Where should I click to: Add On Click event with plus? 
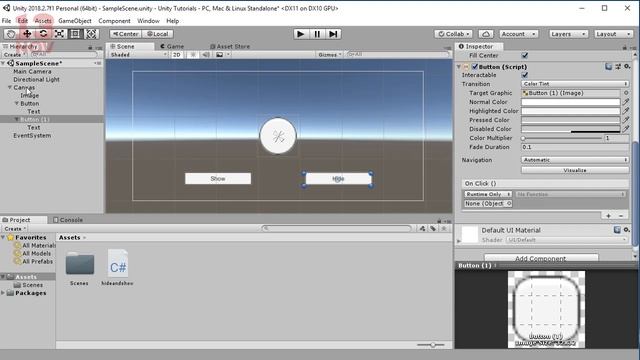[x=609, y=216]
